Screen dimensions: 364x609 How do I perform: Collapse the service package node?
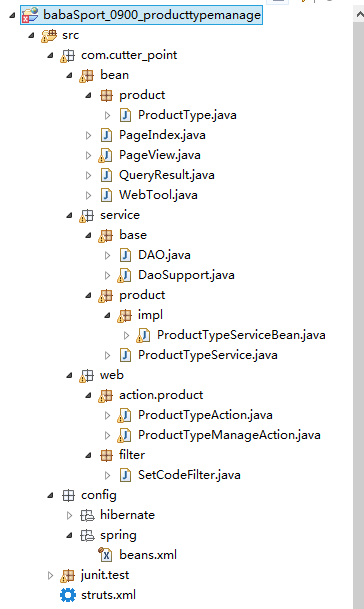tap(70, 216)
